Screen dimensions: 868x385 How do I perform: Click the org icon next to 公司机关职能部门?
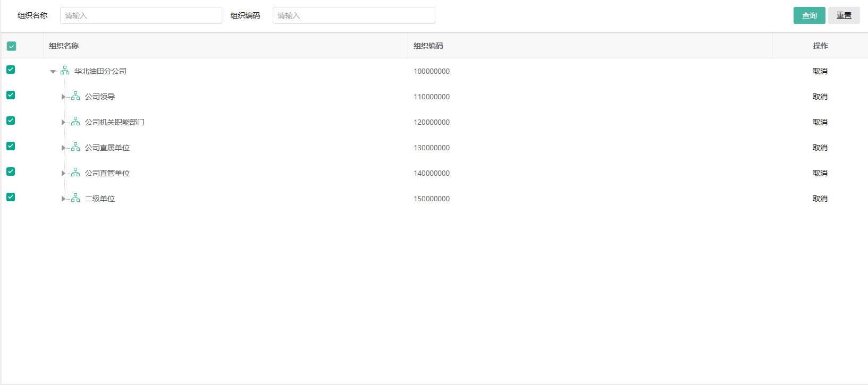[75, 122]
